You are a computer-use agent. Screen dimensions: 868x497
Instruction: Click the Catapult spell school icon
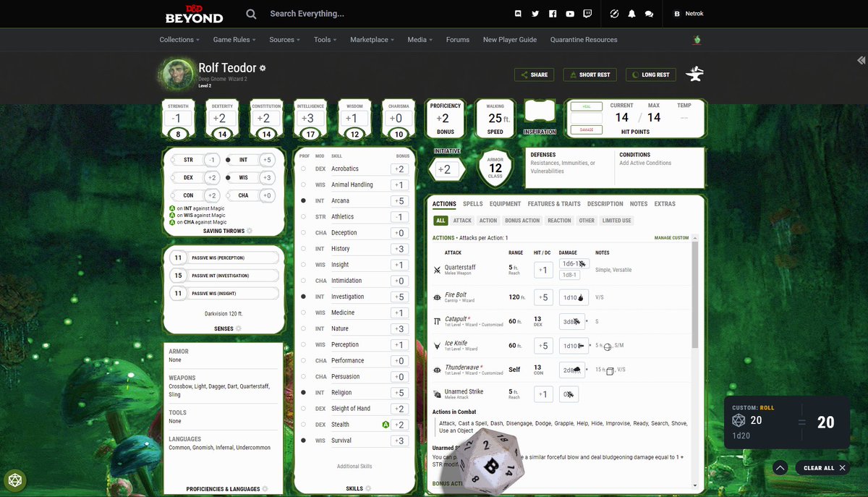pos(437,321)
